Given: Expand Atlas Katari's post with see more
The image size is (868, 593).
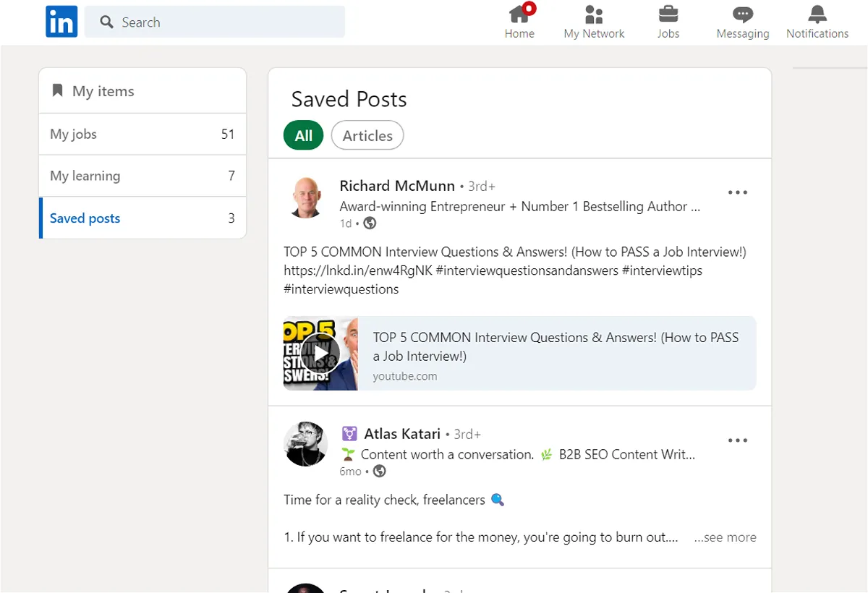Looking at the screenshot, I should (x=725, y=537).
